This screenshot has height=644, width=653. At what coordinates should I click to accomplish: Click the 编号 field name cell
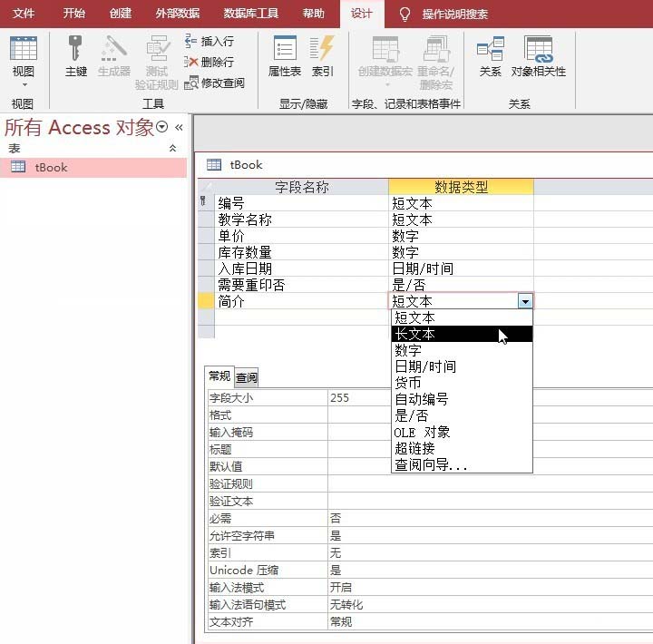point(301,203)
